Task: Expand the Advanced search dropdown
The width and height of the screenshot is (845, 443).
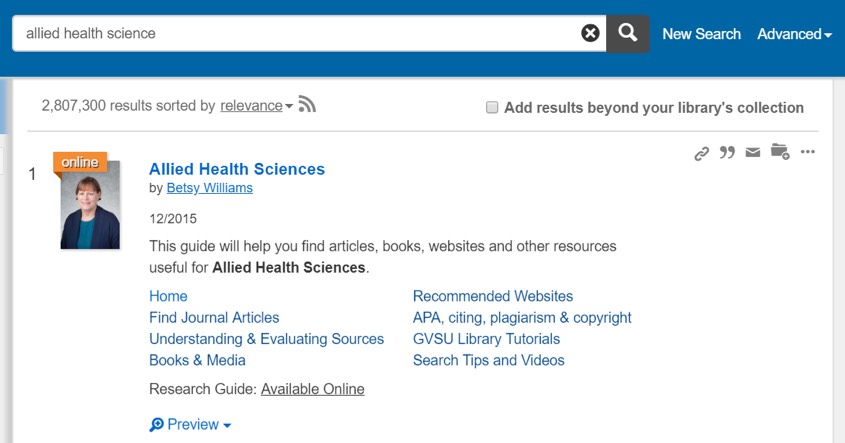Action: pyautogui.click(x=794, y=34)
